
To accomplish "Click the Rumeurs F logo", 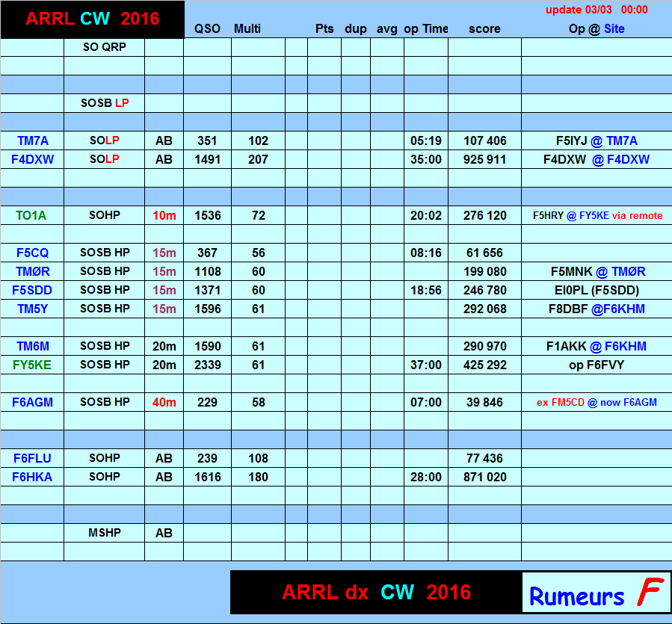I will (595, 593).
